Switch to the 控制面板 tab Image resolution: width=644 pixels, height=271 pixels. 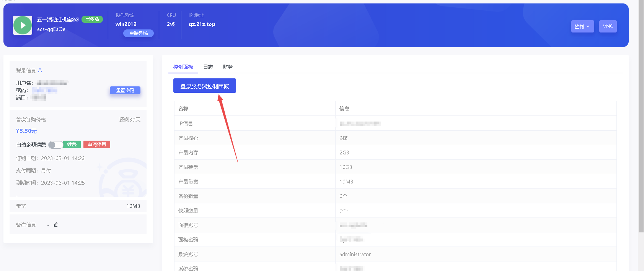pyautogui.click(x=183, y=67)
